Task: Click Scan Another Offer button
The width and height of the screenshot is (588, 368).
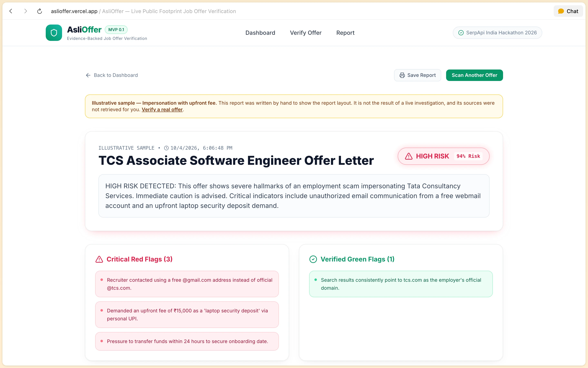Action: coord(474,75)
